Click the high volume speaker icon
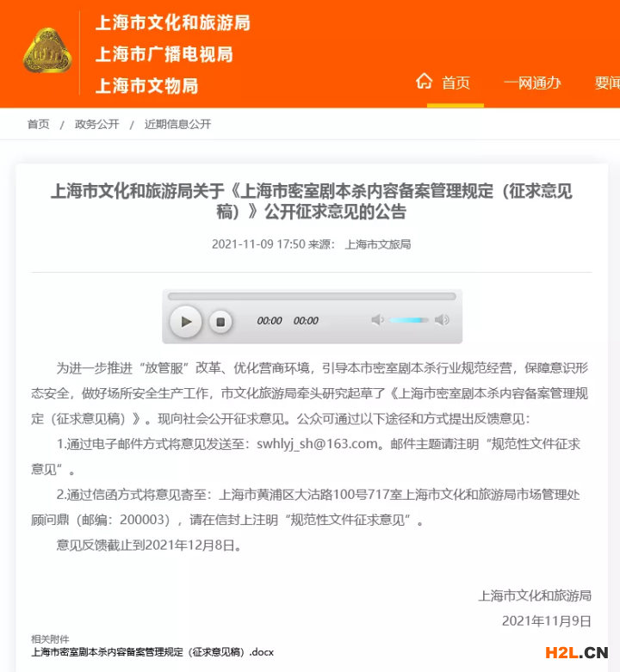 click(x=442, y=320)
